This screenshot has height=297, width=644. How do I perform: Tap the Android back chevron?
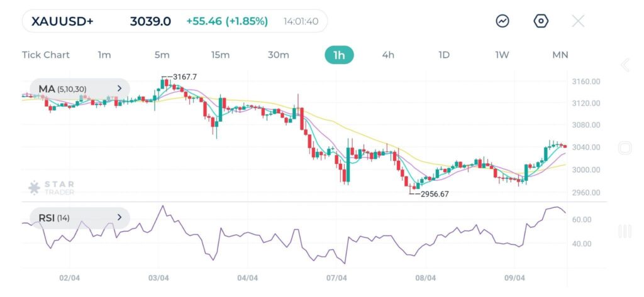pyautogui.click(x=625, y=65)
